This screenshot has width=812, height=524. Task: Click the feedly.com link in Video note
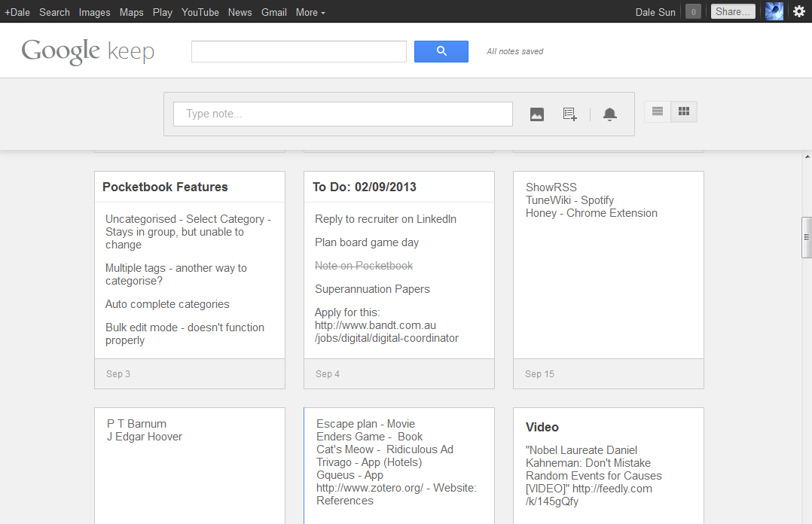pyautogui.click(x=589, y=495)
